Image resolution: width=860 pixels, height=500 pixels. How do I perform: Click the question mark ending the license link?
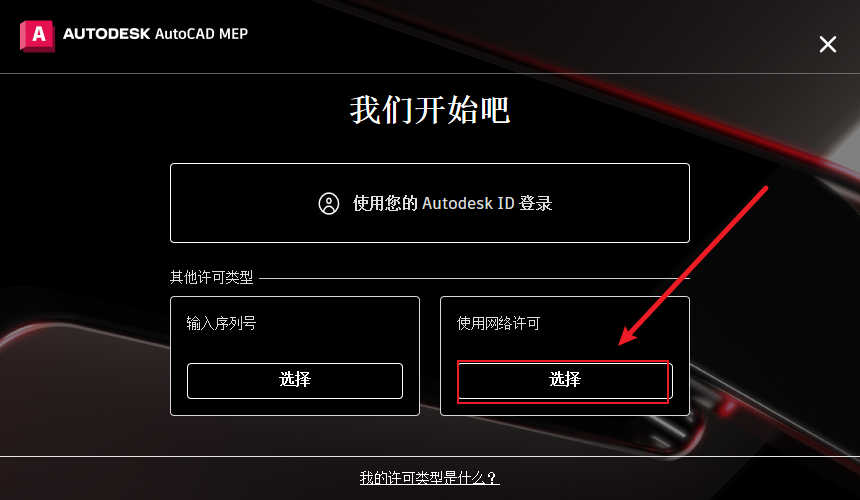(x=492, y=478)
